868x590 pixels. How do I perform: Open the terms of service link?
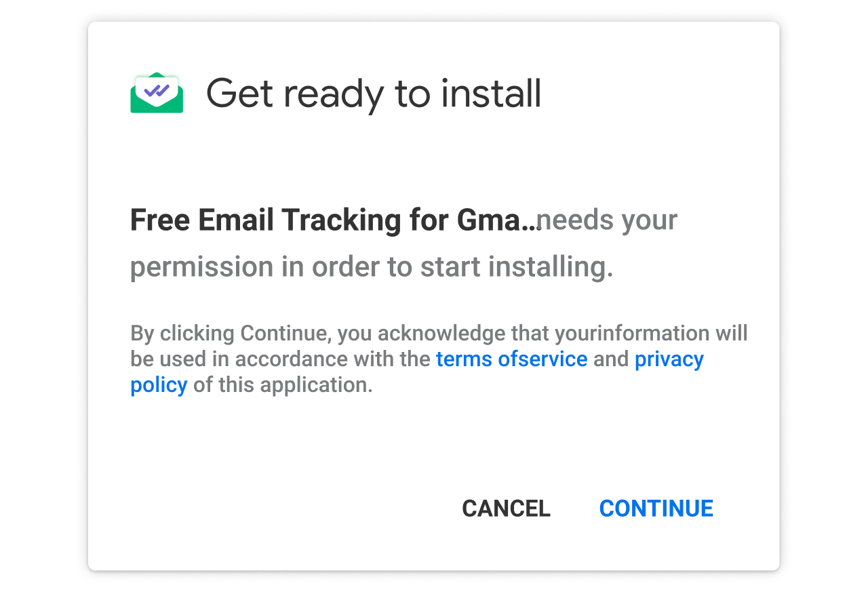pos(511,359)
